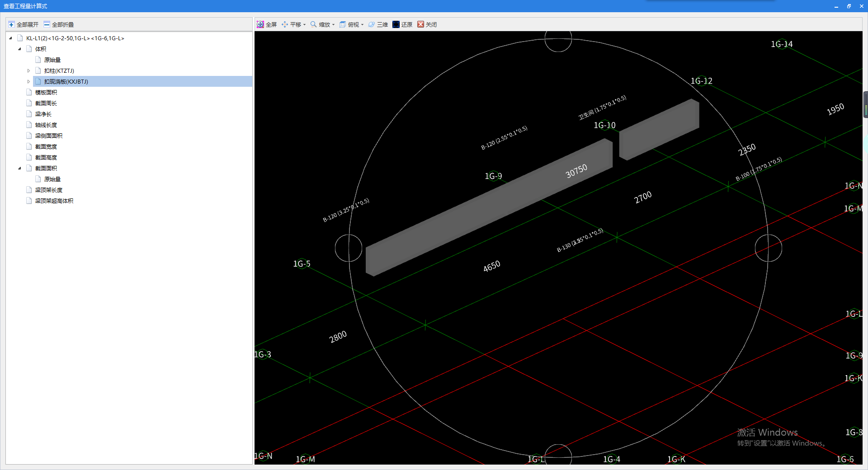Click the 1G-5 axis label

(302, 263)
